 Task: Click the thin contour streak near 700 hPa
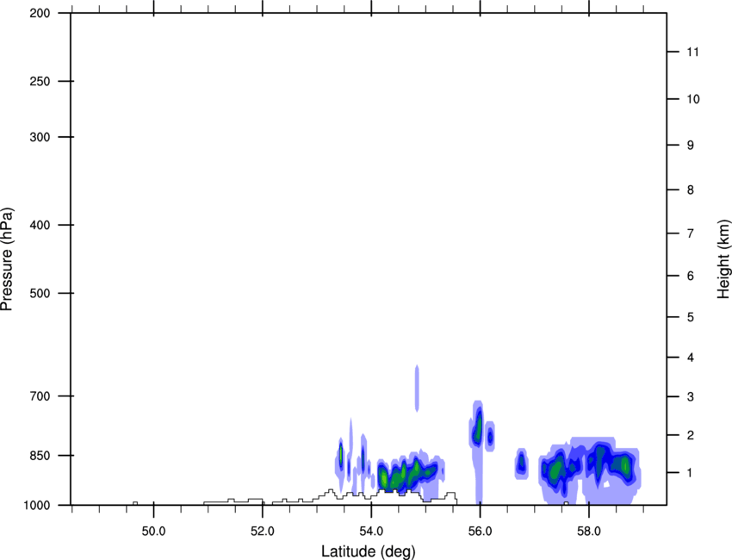point(417,389)
